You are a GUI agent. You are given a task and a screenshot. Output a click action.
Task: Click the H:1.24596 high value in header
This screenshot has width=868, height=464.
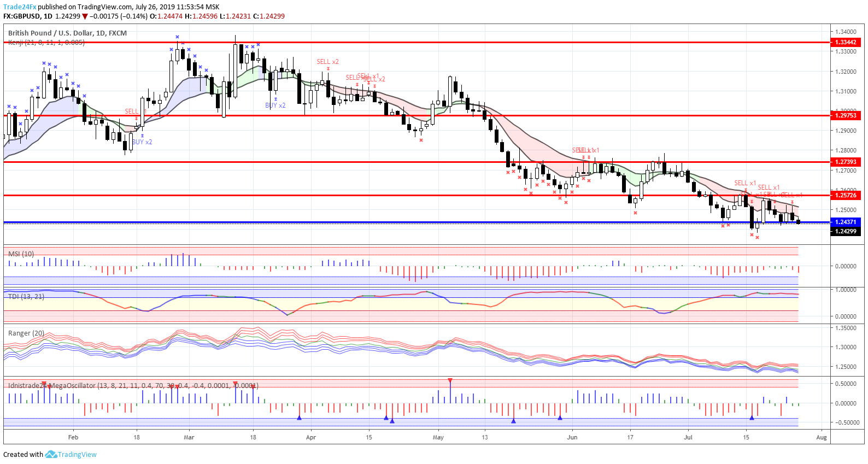point(201,16)
